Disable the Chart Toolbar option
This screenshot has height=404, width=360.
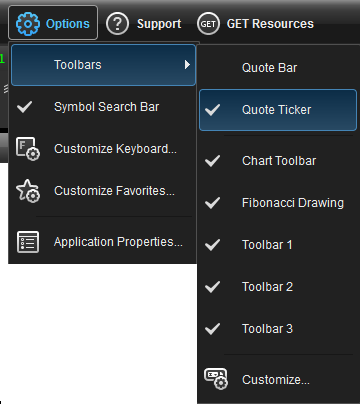tap(278, 161)
